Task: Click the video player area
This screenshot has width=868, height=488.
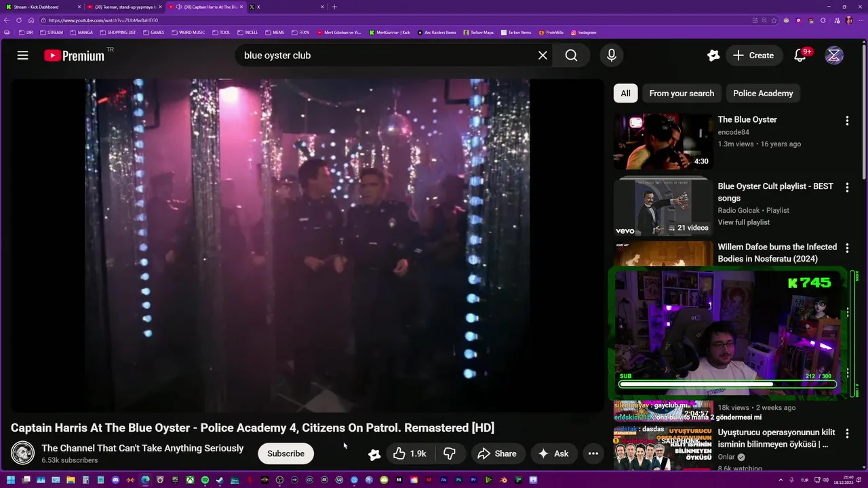Action: tap(307, 245)
